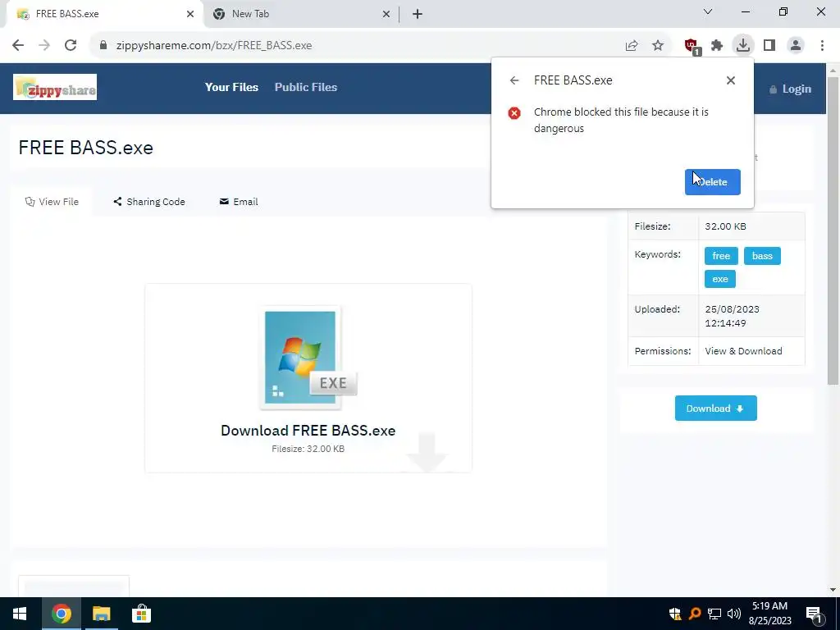Screen dimensions: 840x630
Task: Click Chrome icon in taskbar
Action: pos(61,614)
